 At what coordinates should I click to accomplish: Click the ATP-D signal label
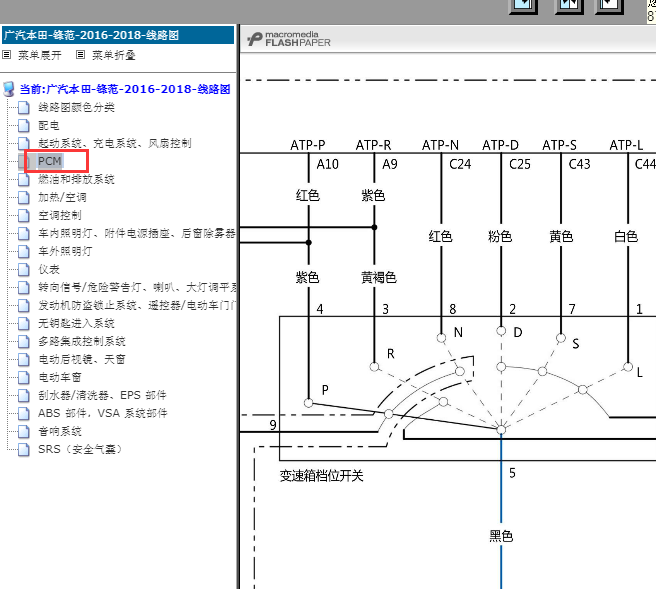click(500, 145)
